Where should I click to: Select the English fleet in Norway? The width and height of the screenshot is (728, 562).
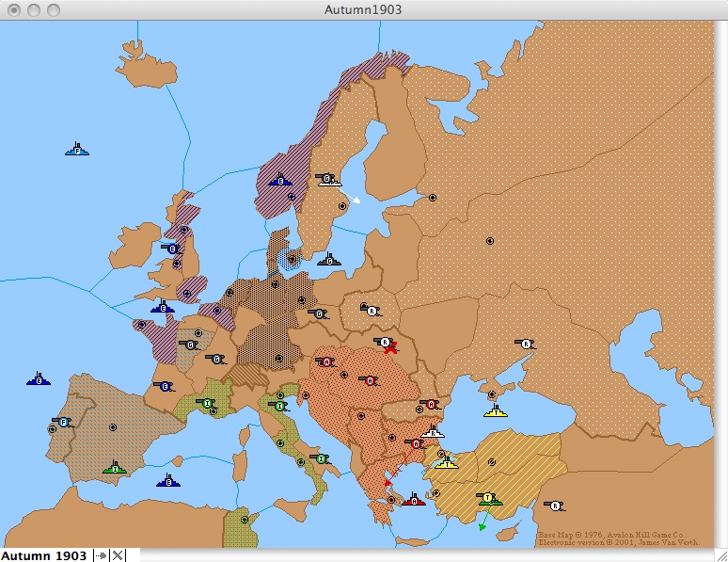(x=280, y=180)
